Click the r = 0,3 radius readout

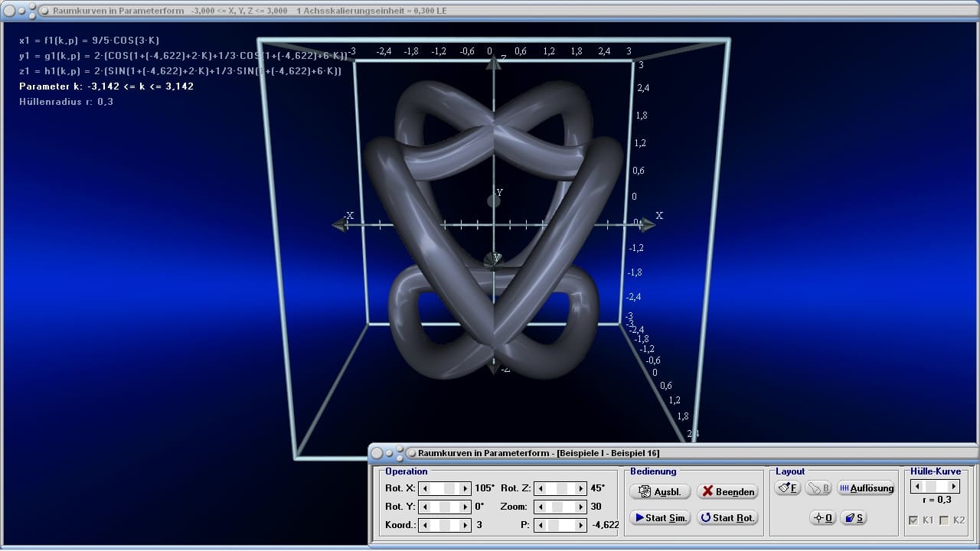(936, 500)
